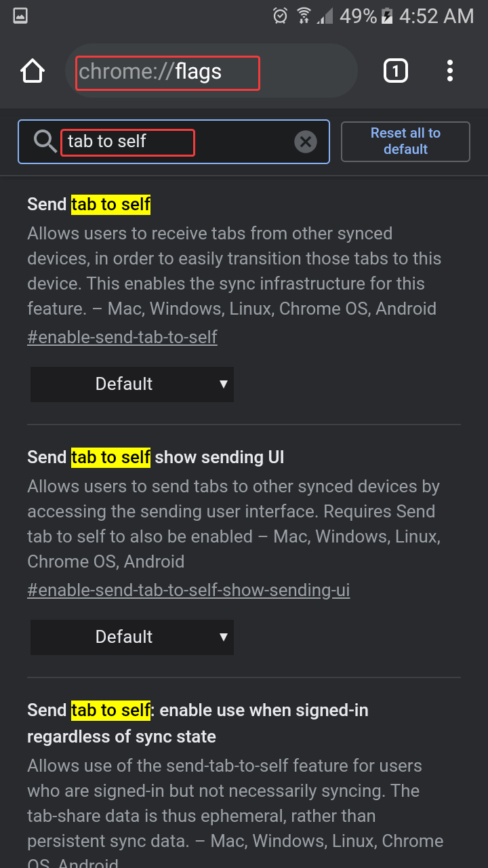The height and width of the screenshot is (868, 488).
Task: Open Default dropdown for show sending UI flag
Action: [x=132, y=637]
